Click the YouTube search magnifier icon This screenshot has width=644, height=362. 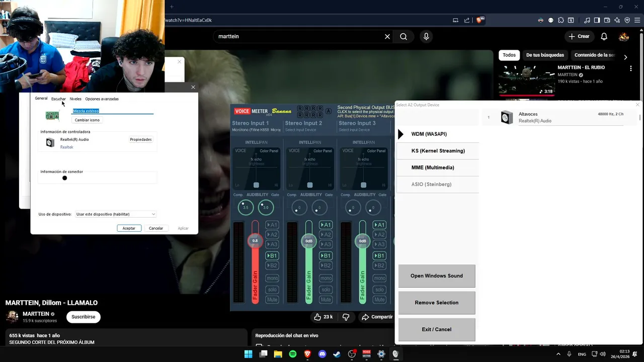tap(404, 36)
